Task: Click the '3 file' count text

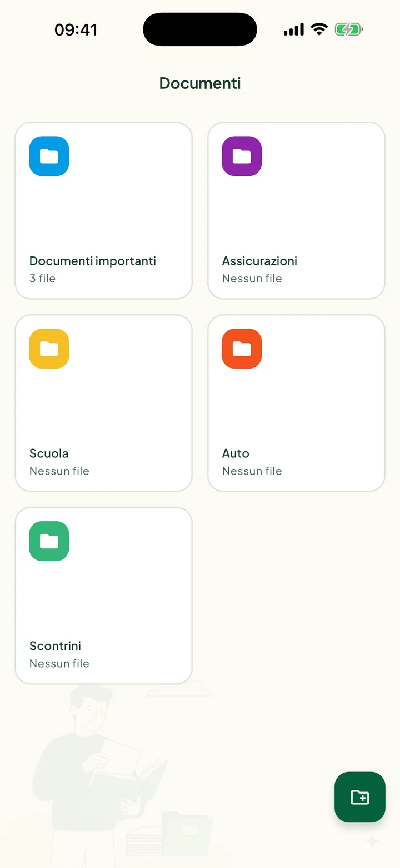Action: point(42,279)
